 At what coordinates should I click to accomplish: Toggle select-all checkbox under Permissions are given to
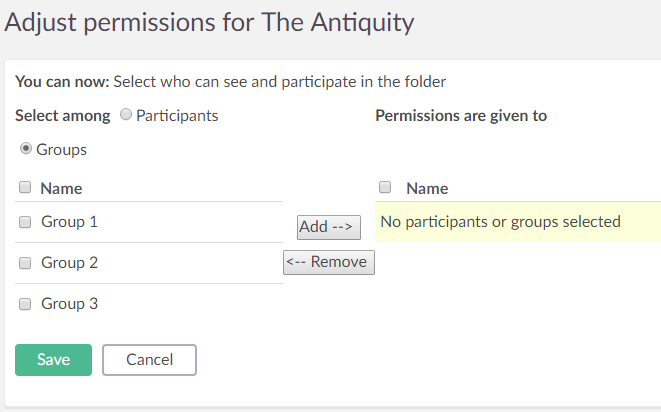point(385,187)
